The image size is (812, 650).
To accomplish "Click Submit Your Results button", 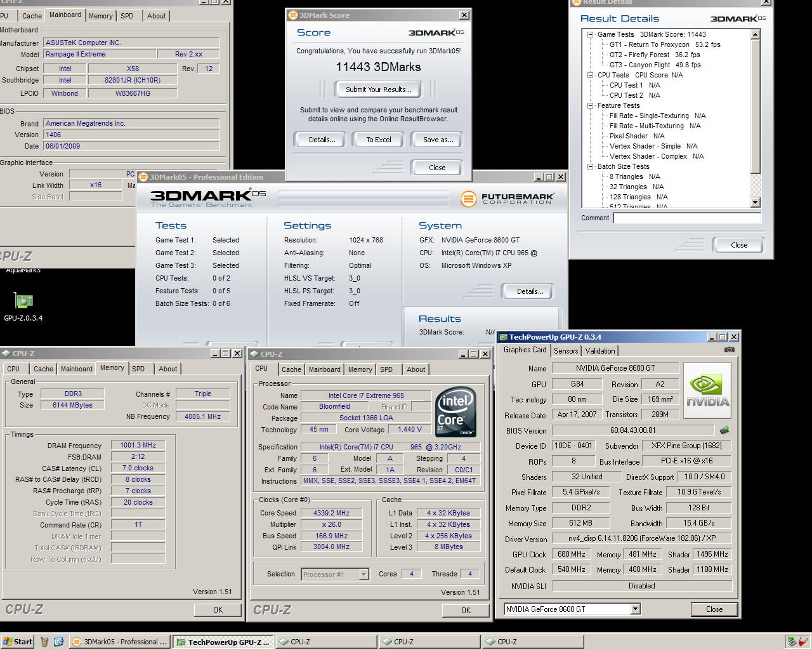I will pos(379,90).
